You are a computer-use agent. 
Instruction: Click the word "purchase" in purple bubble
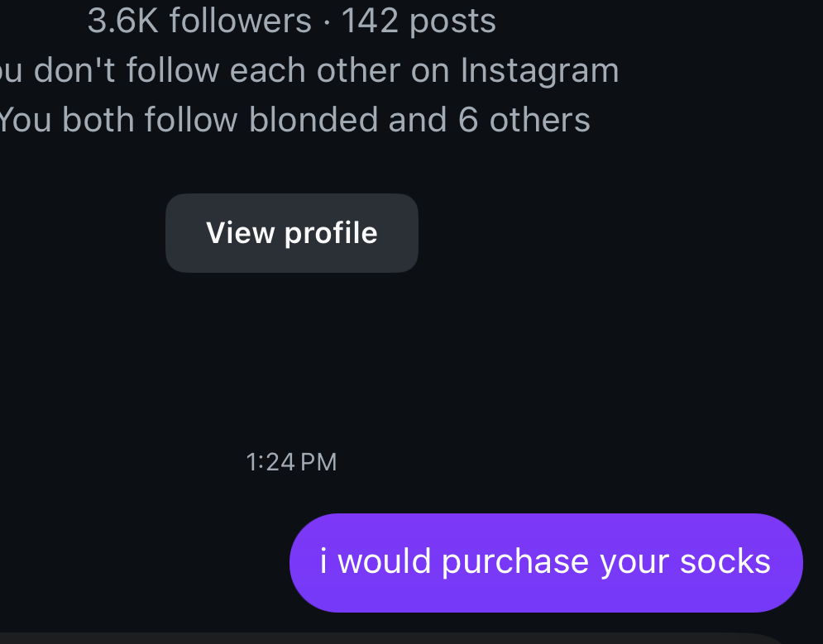coord(514,562)
